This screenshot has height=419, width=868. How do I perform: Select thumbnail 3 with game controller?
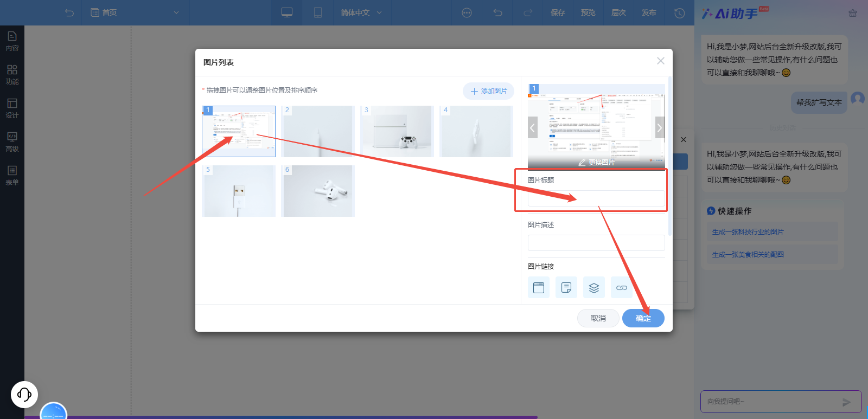click(x=397, y=131)
